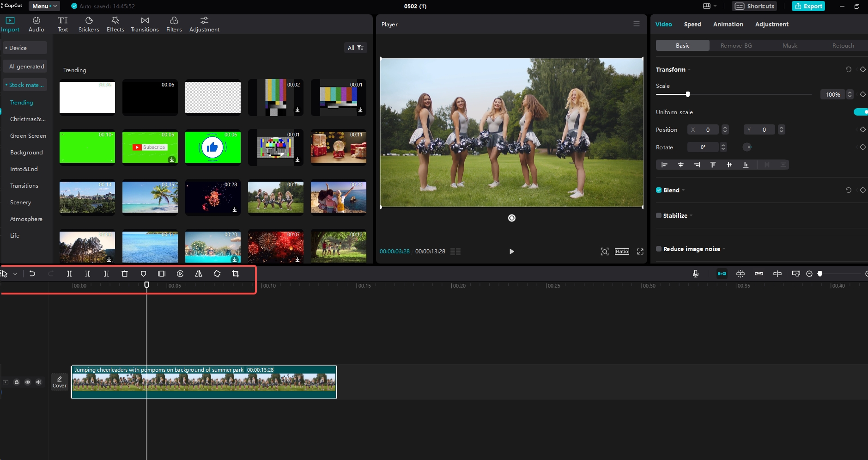Open the Stickers panel
The width and height of the screenshot is (868, 460).
(88, 24)
